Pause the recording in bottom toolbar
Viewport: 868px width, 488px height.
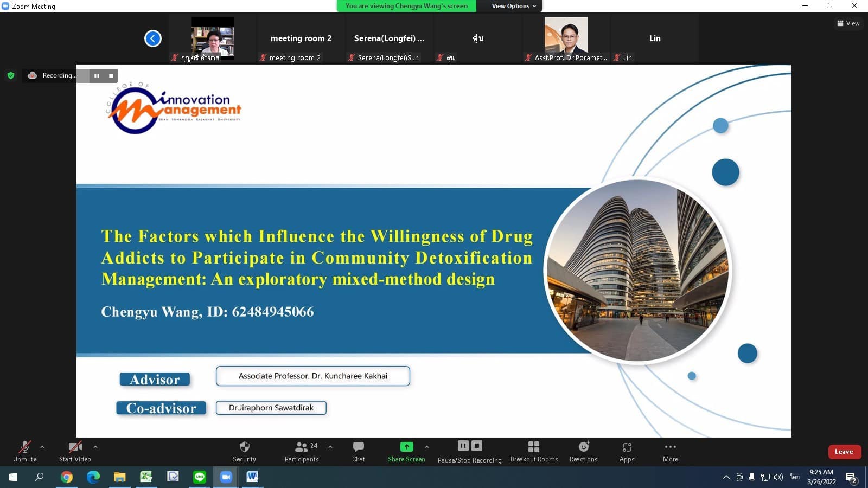click(x=463, y=446)
